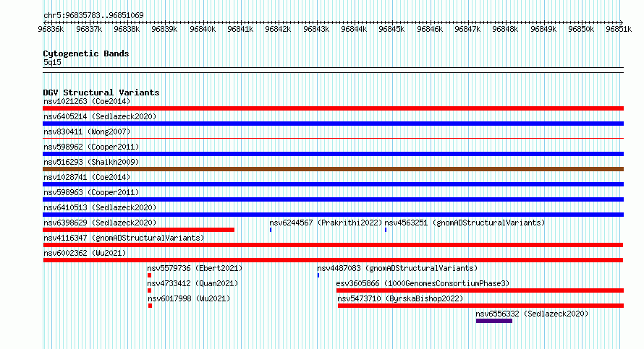Select the nsv6405214 (Sedlazeck2020) blue variant bar
This screenshot has width=644, height=349.
(x=333, y=124)
